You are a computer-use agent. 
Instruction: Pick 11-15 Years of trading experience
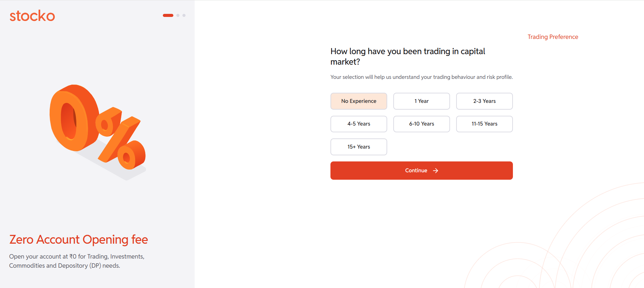(x=484, y=124)
